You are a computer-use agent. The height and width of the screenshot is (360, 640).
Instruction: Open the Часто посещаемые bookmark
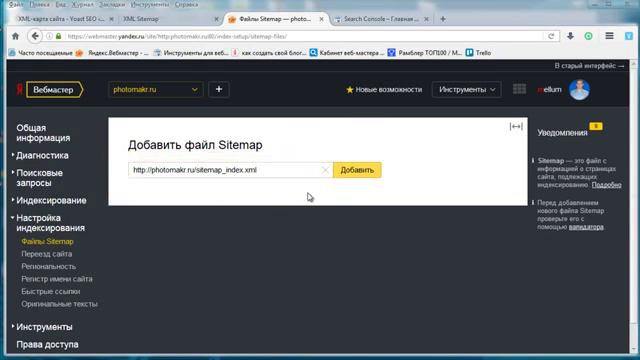pyautogui.click(x=40, y=53)
